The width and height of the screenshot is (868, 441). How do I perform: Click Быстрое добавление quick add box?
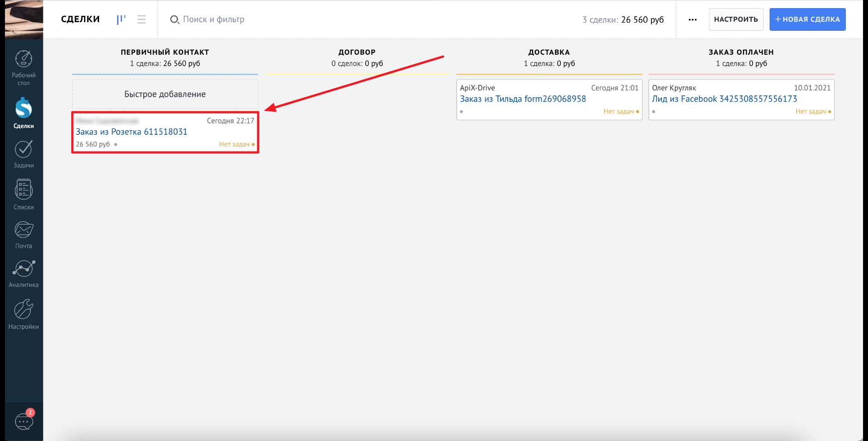[165, 94]
